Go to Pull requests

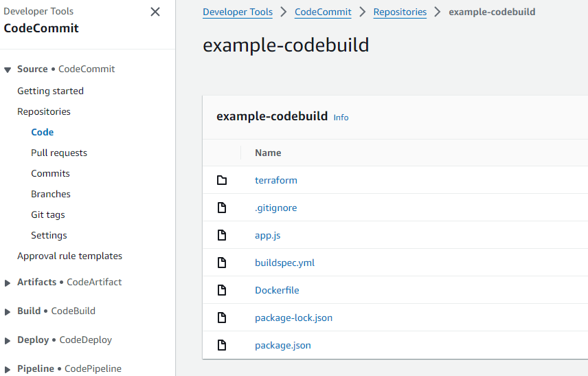(x=59, y=153)
